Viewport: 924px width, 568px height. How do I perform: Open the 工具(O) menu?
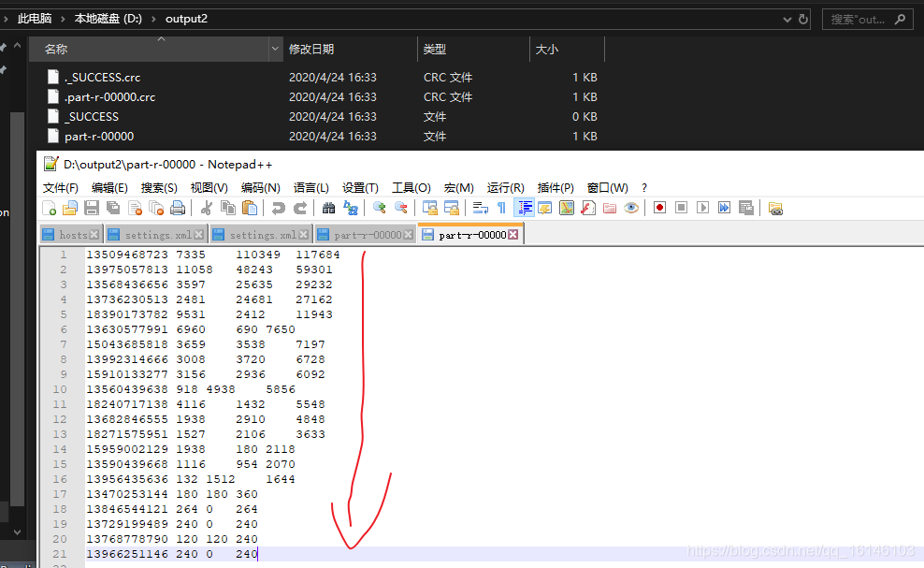pos(411,187)
